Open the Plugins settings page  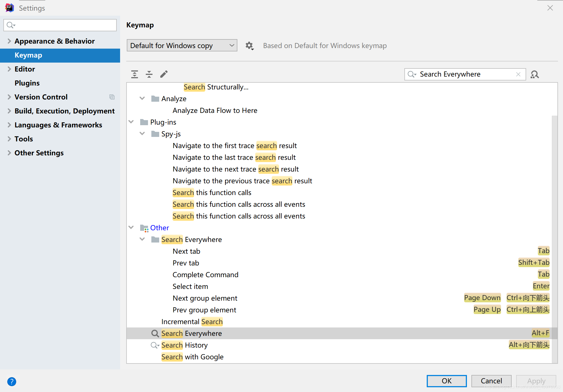[x=27, y=83]
